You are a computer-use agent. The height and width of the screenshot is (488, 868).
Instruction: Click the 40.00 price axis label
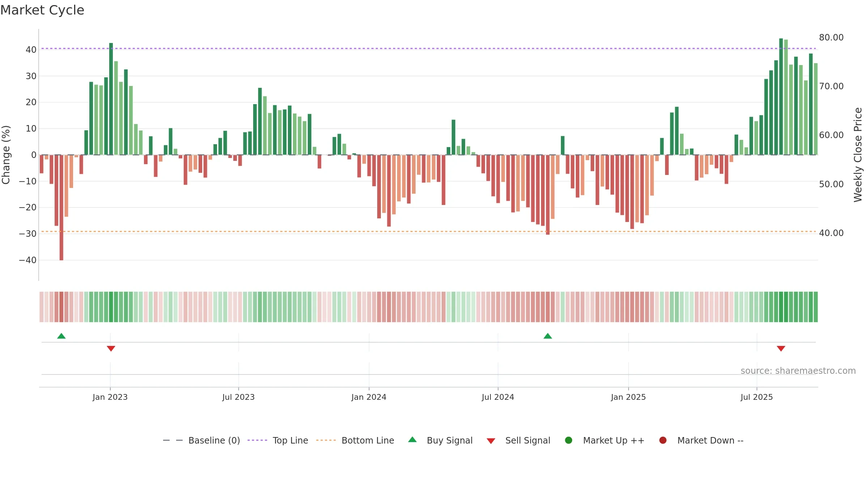(x=831, y=233)
